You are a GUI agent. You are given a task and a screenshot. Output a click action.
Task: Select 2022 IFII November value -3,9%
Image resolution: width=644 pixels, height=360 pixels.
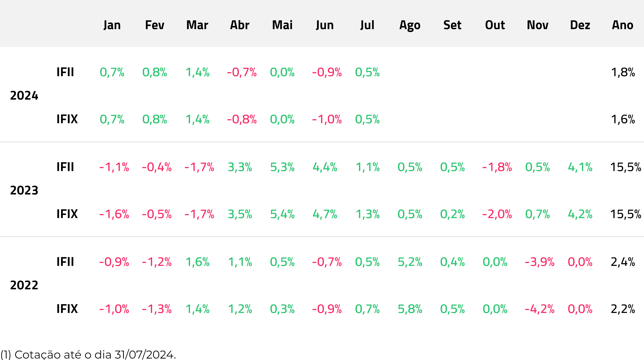[x=540, y=262]
